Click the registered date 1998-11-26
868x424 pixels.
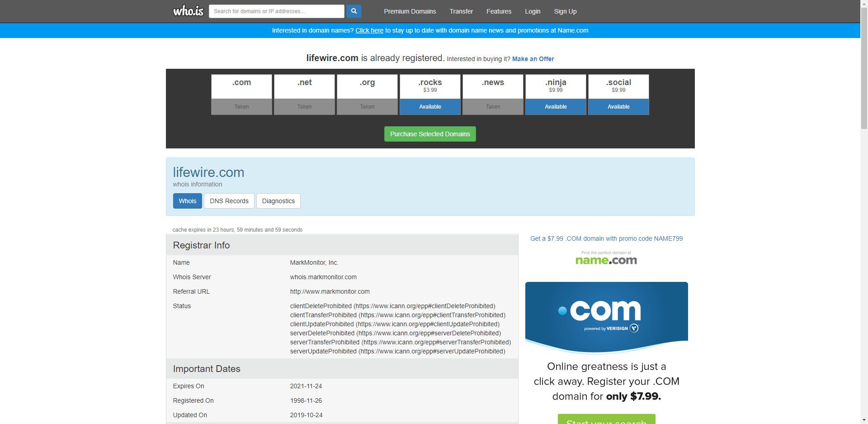click(306, 400)
